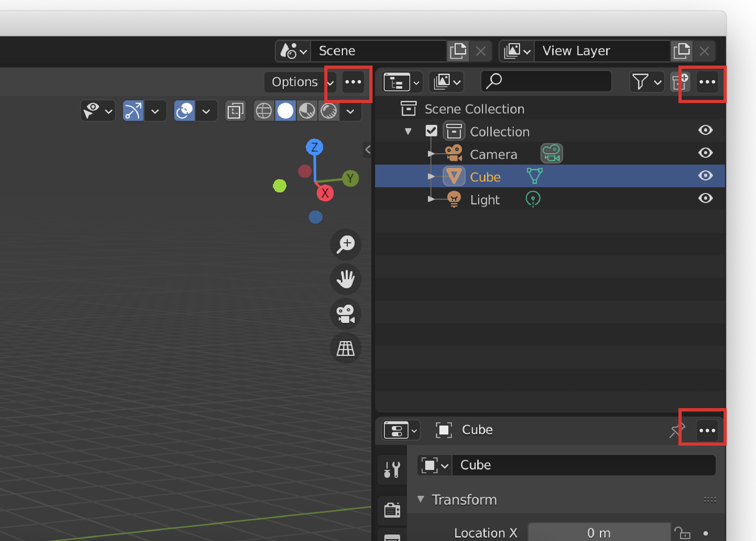The width and height of the screenshot is (756, 541).
Task: Click the Light data icon in outliner
Action: click(x=533, y=199)
